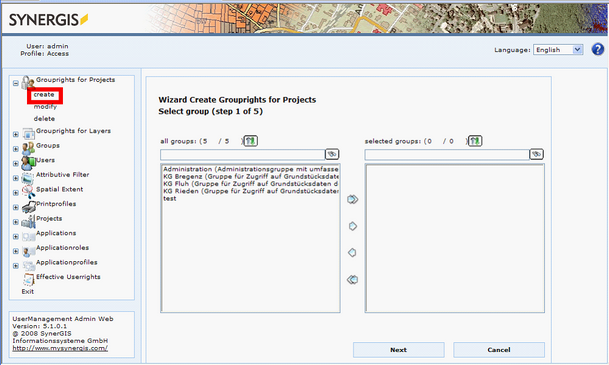The width and height of the screenshot is (609, 365).
Task: Click the Spatial Extent label
Action: (x=59, y=189)
